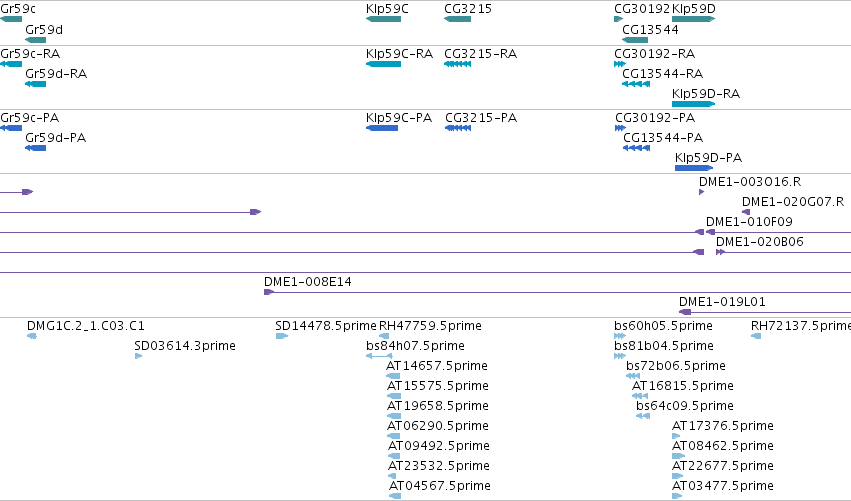This screenshot has height=501, width=851.
Task: Select the CG13544 gene feature
Action: pos(635,40)
